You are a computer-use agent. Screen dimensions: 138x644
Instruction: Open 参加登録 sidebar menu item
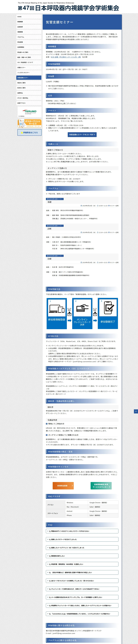(29, 42)
